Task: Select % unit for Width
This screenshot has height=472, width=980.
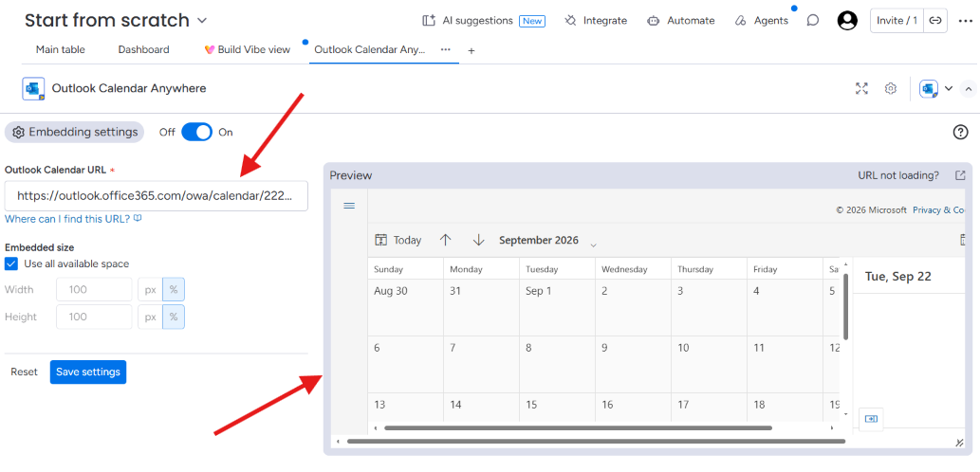Action: [174, 290]
